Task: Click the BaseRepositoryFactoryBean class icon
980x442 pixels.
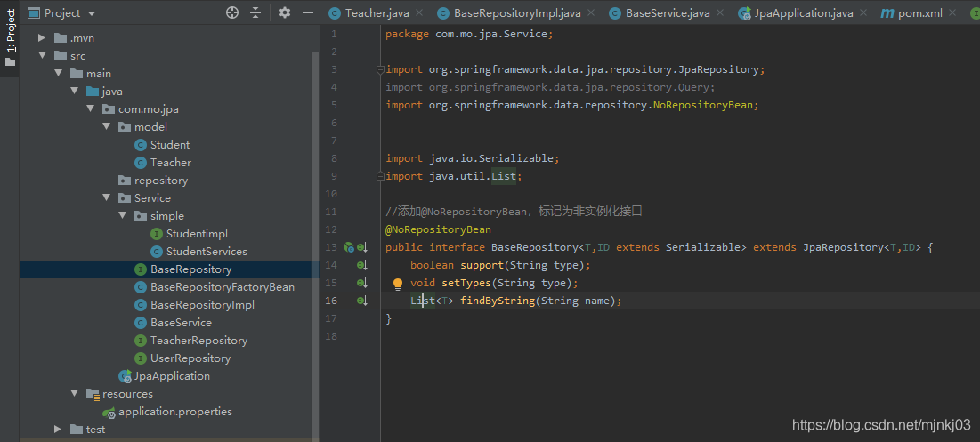Action: 141,287
